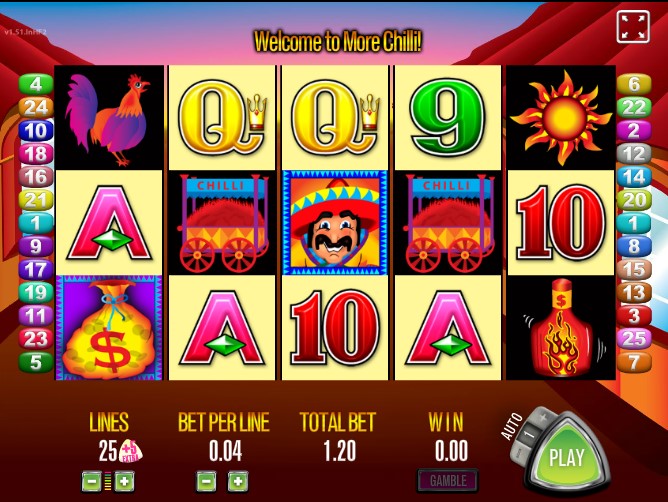Click the hot sauce bottle symbol
Image resolution: width=668 pixels, height=502 pixels.
coord(561,328)
